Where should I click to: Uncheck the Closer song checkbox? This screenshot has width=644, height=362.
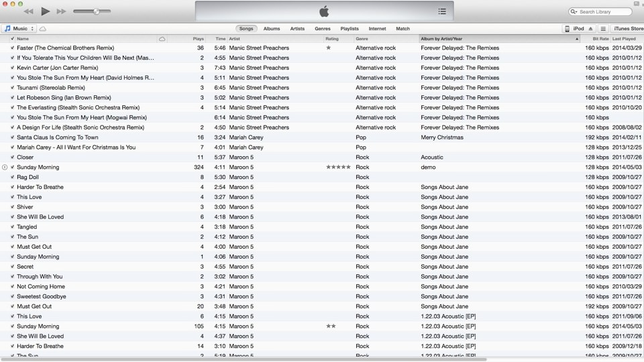coord(12,157)
